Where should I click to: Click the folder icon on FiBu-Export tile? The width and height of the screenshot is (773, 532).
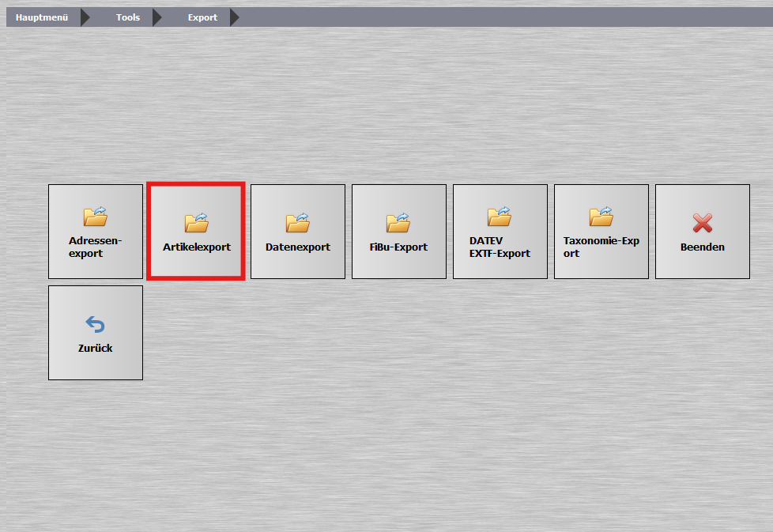398,223
